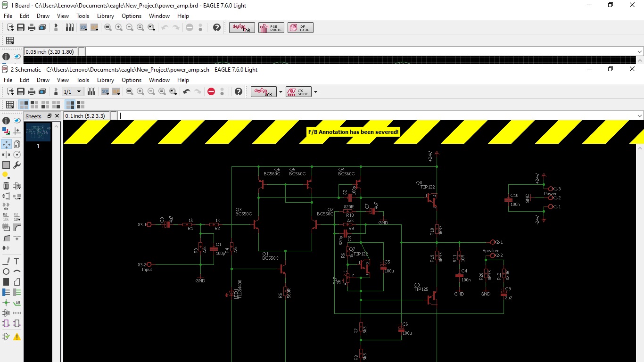Open the View menu in the Schematic window
Screen dimensions: 644x362
coord(63,80)
